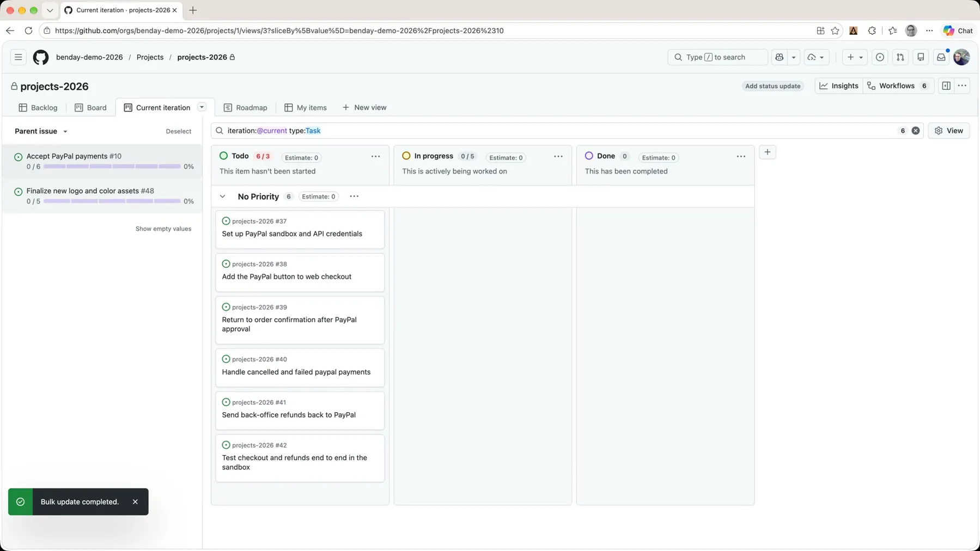Click the Deselect link in slice panel
The image size is (980, 551).
pyautogui.click(x=179, y=131)
